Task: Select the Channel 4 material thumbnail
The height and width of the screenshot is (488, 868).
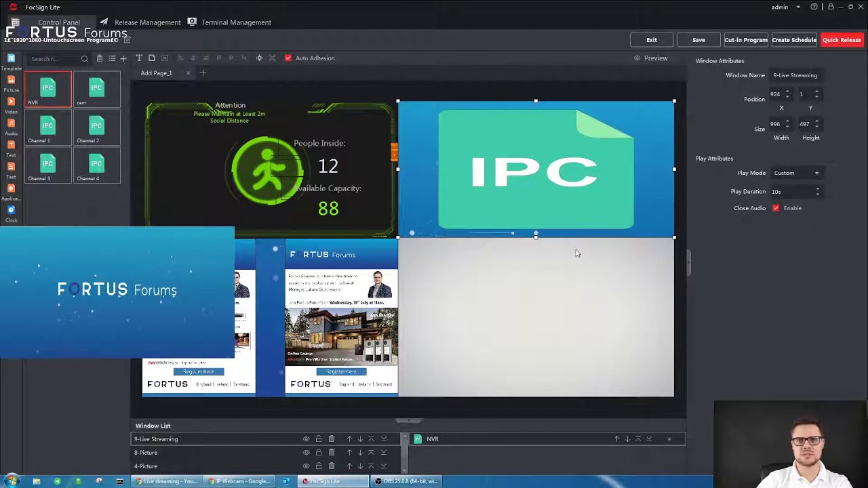Action: (96, 165)
